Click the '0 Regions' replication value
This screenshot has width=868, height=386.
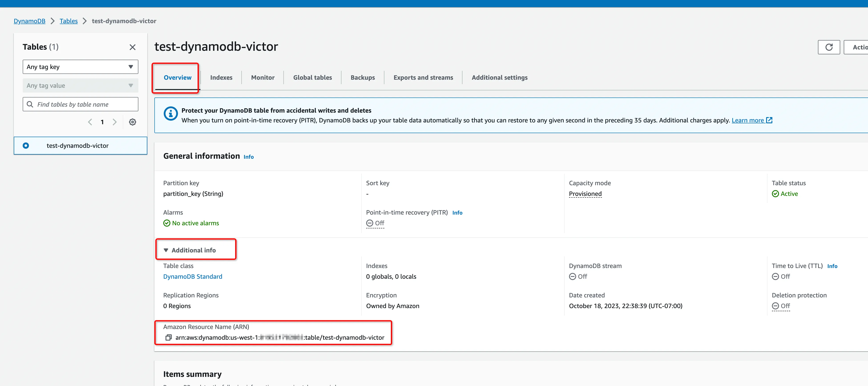177,306
